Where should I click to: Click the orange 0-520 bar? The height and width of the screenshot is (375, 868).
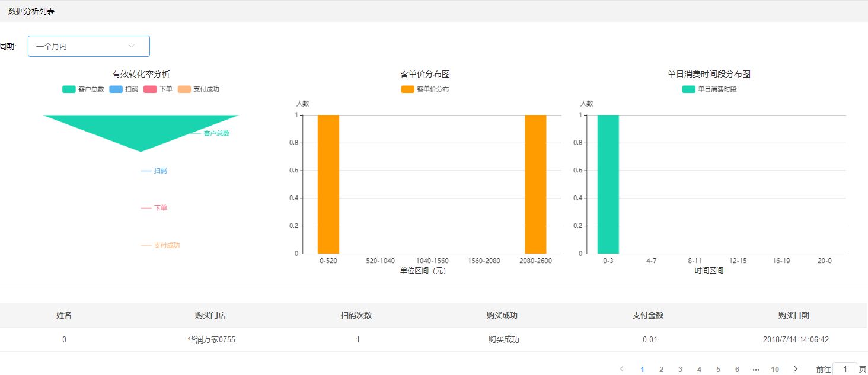pos(328,184)
